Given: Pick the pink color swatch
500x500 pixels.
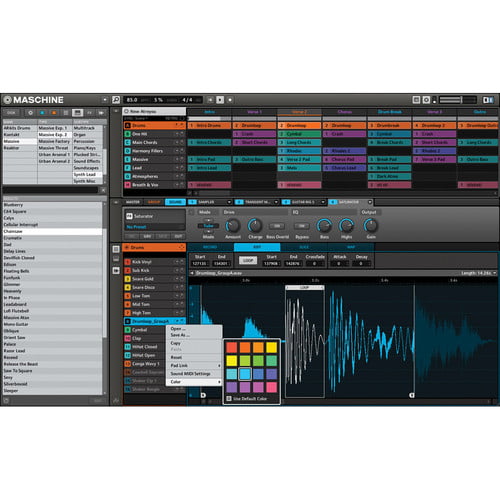Looking at the screenshot, I should [x=272, y=387].
